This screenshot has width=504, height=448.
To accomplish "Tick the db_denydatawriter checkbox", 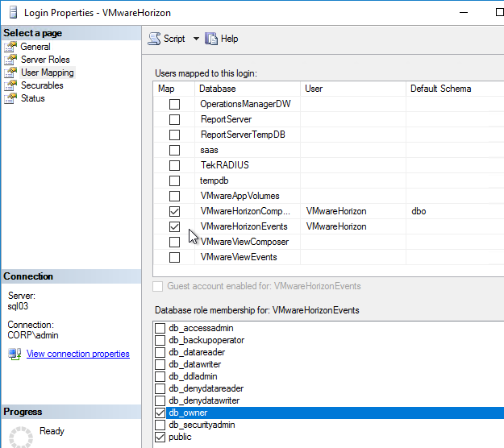I will (x=160, y=400).
